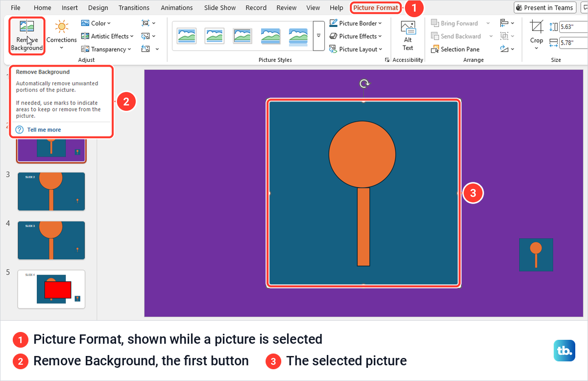Viewport: 588px width, 381px height.
Task: Click Bring Forward
Action: click(x=454, y=23)
